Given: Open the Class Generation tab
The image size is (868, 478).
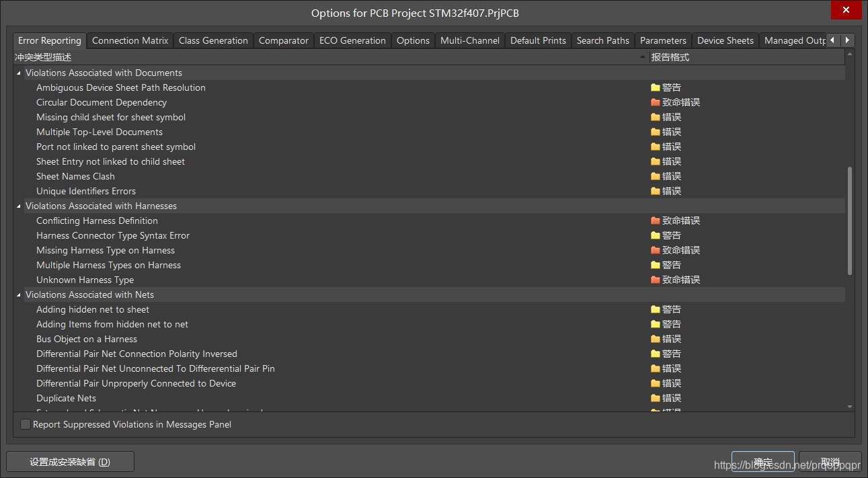Looking at the screenshot, I should (x=213, y=40).
